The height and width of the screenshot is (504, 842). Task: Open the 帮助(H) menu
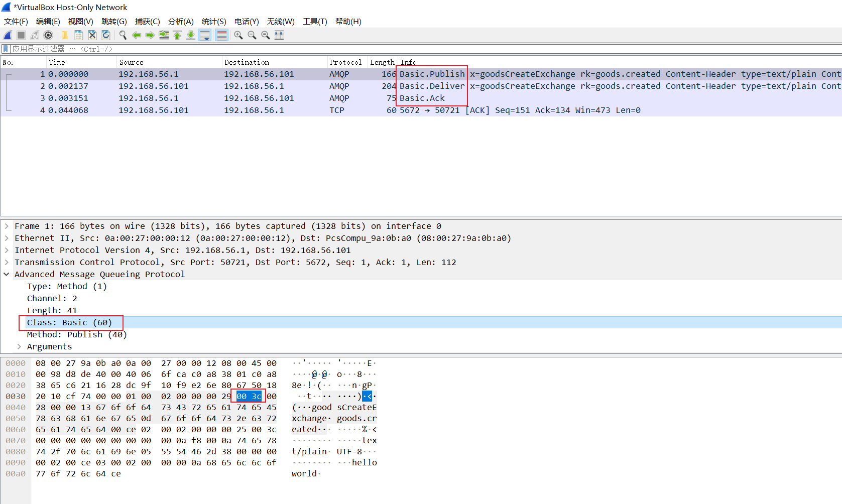pos(348,21)
